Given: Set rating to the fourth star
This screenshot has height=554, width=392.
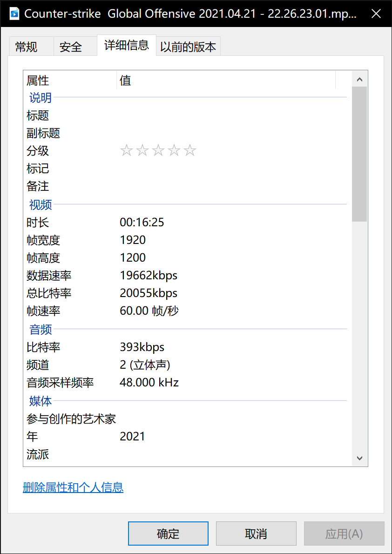Looking at the screenshot, I should coord(174,151).
